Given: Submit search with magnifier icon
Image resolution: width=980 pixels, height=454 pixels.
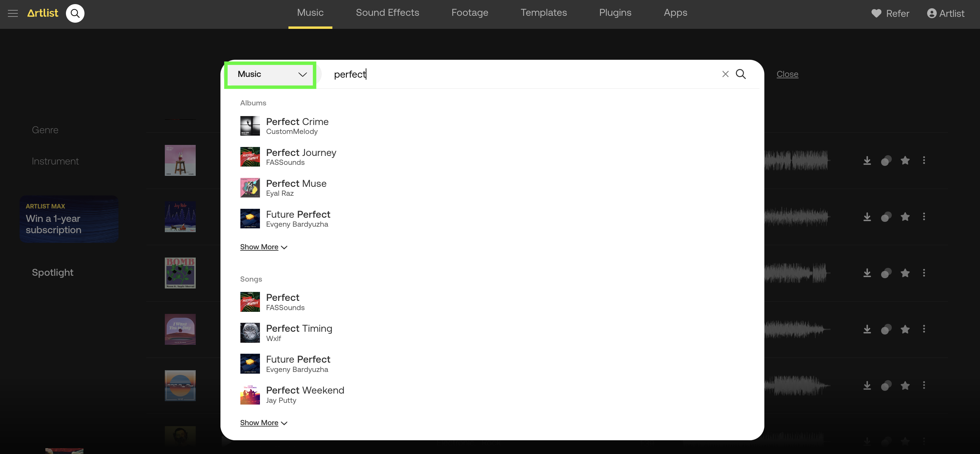Looking at the screenshot, I should tap(740, 74).
